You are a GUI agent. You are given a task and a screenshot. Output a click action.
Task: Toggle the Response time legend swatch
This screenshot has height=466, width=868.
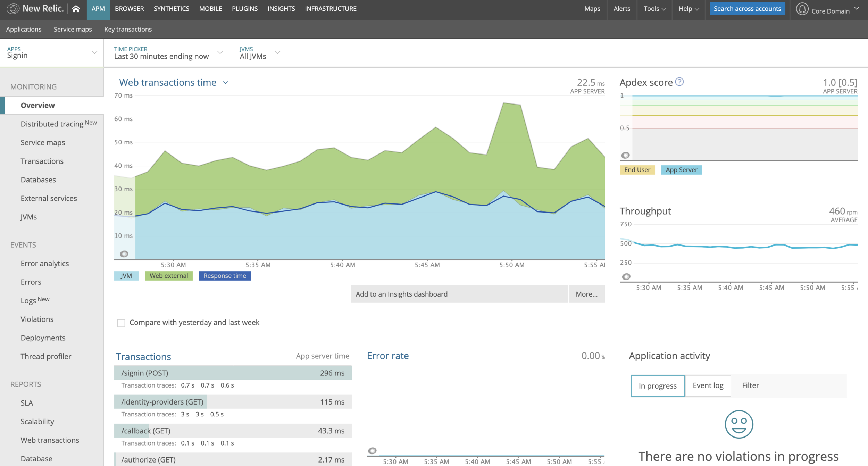tap(225, 276)
